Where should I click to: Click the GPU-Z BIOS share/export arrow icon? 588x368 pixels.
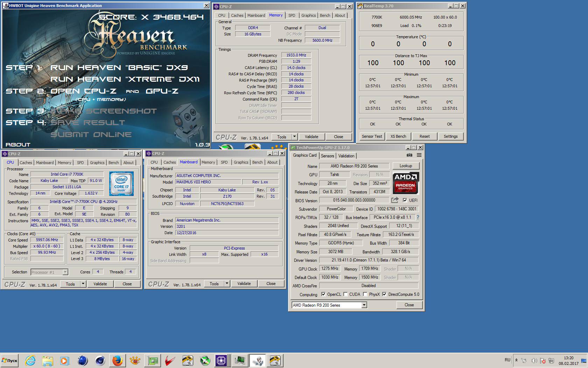395,200
